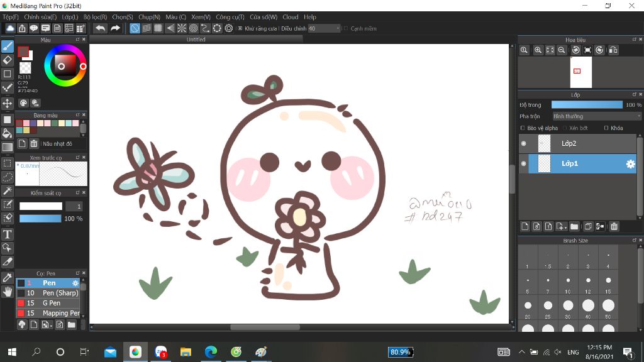The height and width of the screenshot is (362, 644).
Task: Delete palette color using its trash icon
Action: (34, 144)
